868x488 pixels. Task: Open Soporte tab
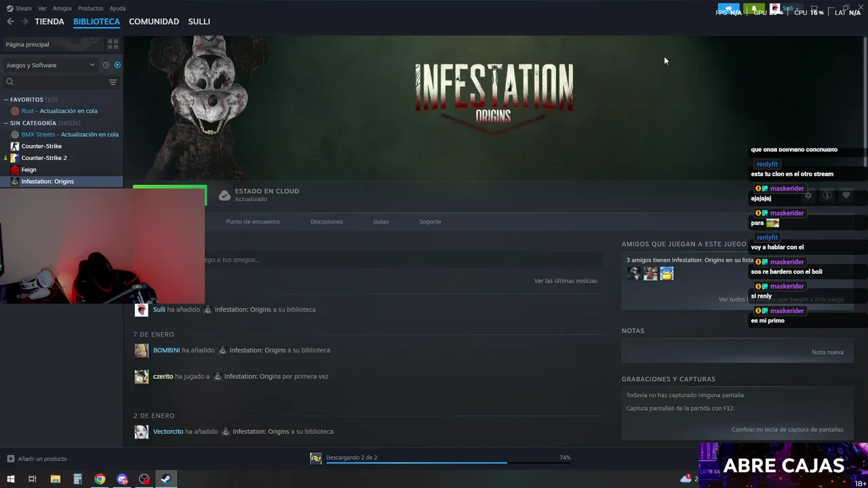pos(430,222)
